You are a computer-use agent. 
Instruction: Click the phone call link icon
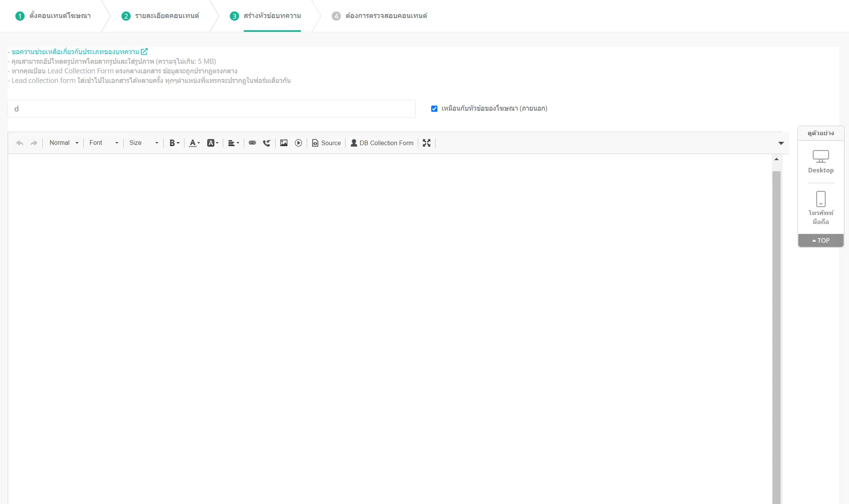pos(267,143)
